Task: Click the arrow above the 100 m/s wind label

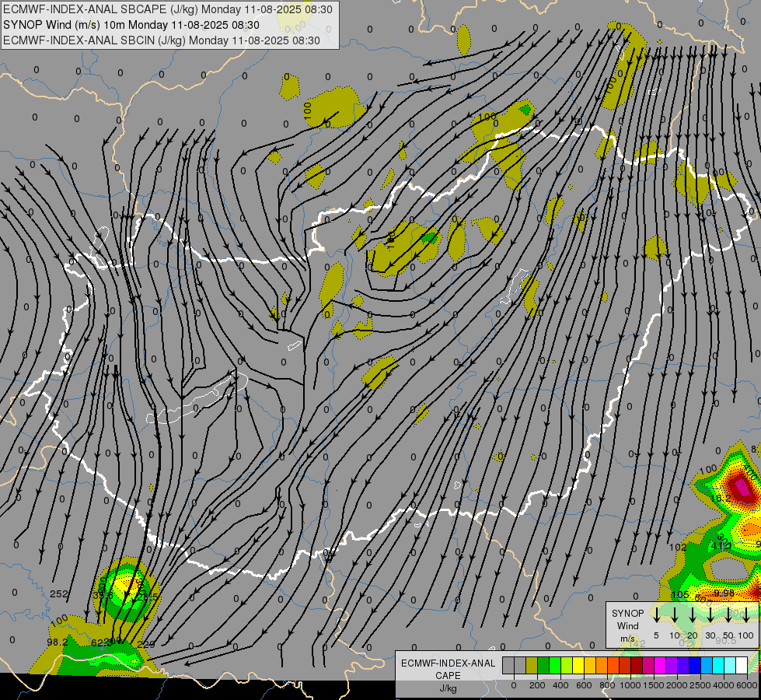Action: (746, 614)
